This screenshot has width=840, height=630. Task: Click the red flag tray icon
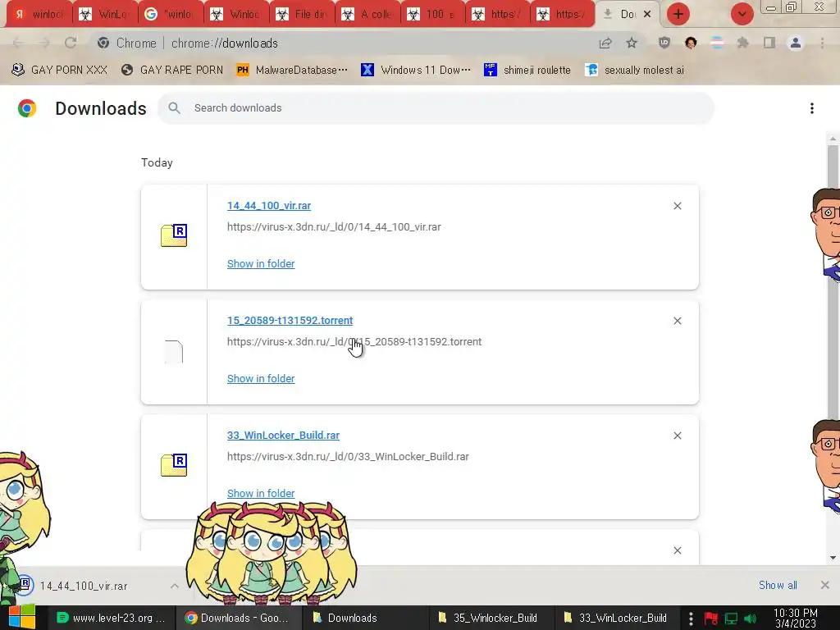pos(711,619)
